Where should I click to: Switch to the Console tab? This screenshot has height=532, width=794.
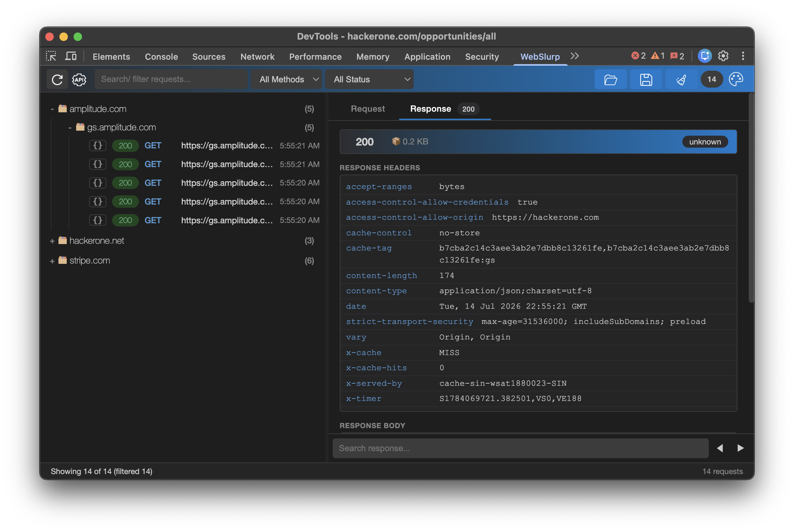161,57
